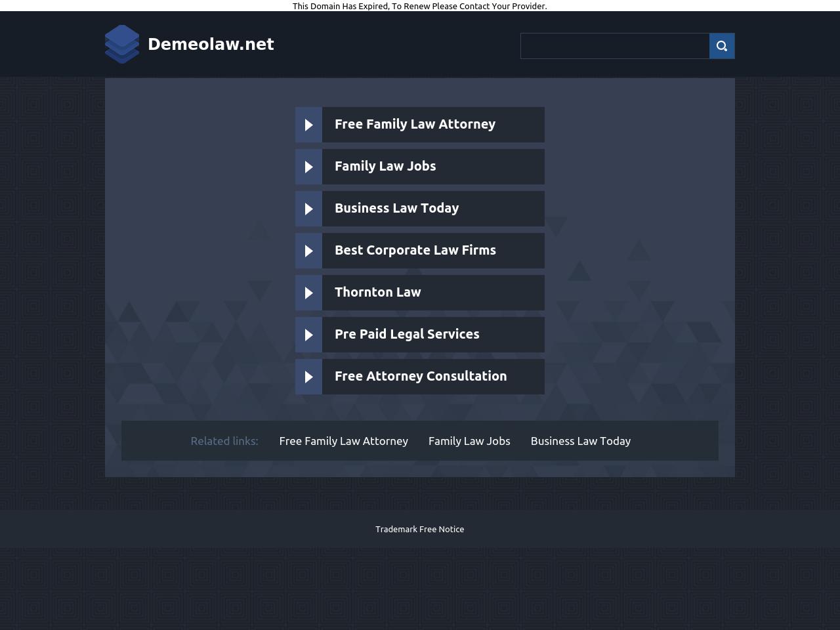
Task: Click arrow icon beside Pre Paid Legal Services
Action: (x=308, y=335)
